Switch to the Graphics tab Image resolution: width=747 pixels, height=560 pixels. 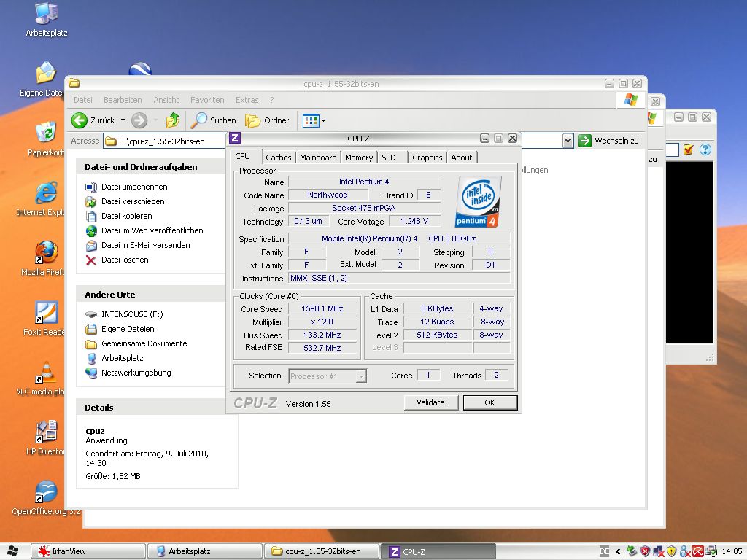[x=427, y=157]
